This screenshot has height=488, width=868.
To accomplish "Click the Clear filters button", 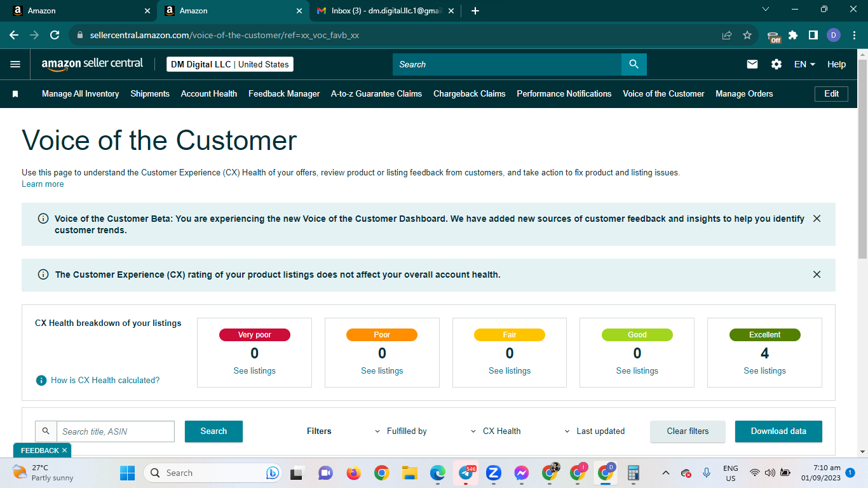I will 688,431.
